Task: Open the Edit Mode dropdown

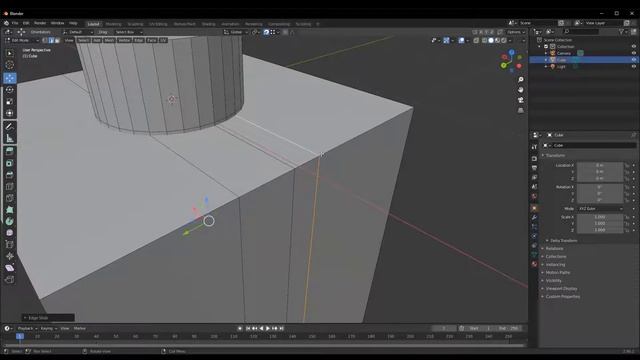Action: tap(22, 40)
